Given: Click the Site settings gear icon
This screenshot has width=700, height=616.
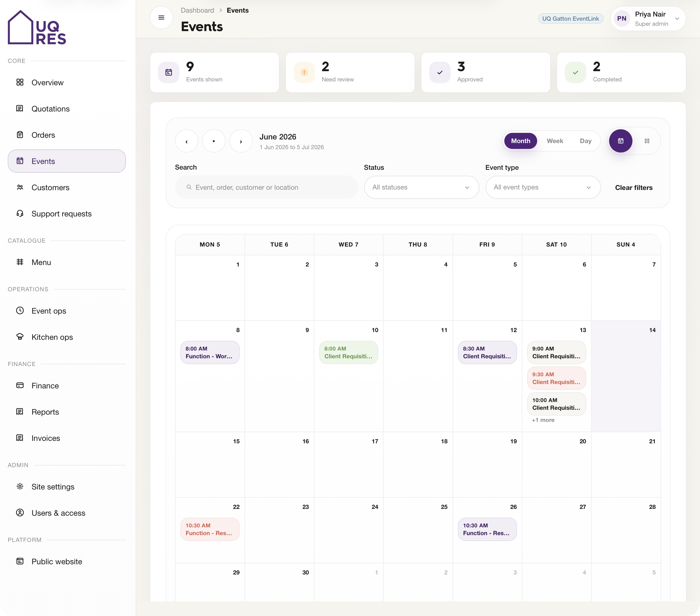Looking at the screenshot, I should [20, 487].
